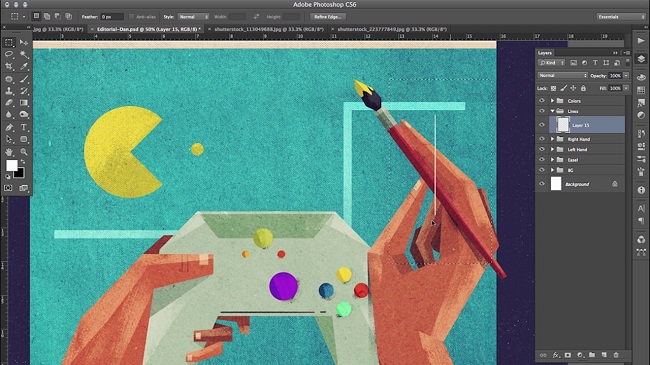Collapse the Lines layer group
Viewport: 650px width, 365px height.
coord(552,111)
